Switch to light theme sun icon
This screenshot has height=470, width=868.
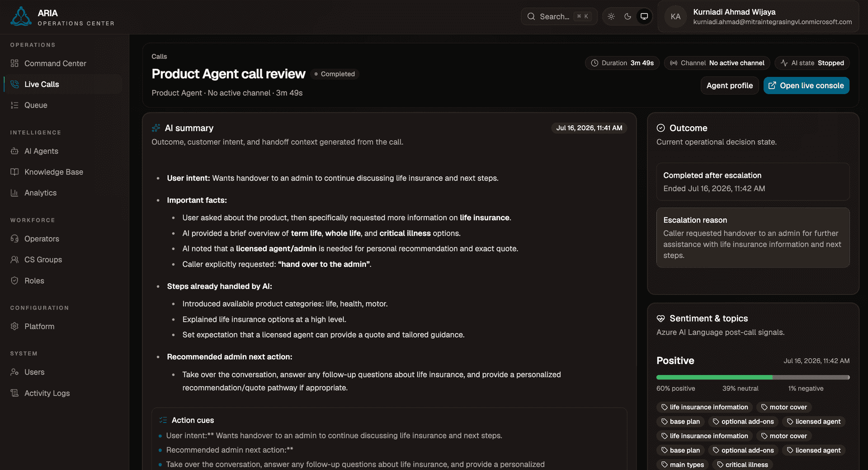click(x=611, y=16)
